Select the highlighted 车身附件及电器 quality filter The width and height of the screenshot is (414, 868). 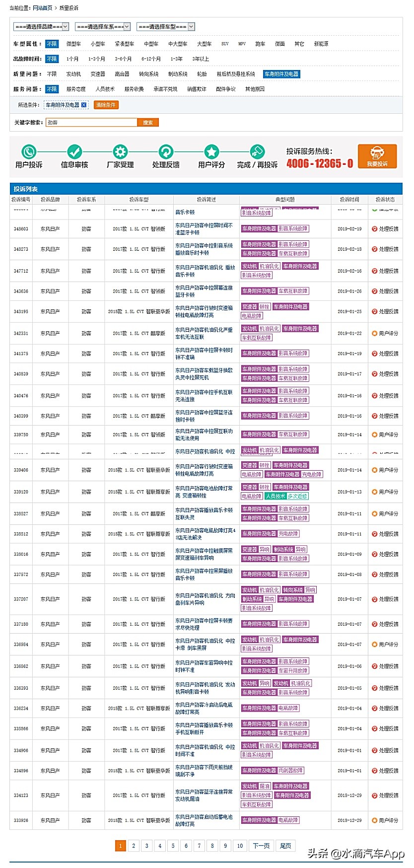click(x=281, y=74)
